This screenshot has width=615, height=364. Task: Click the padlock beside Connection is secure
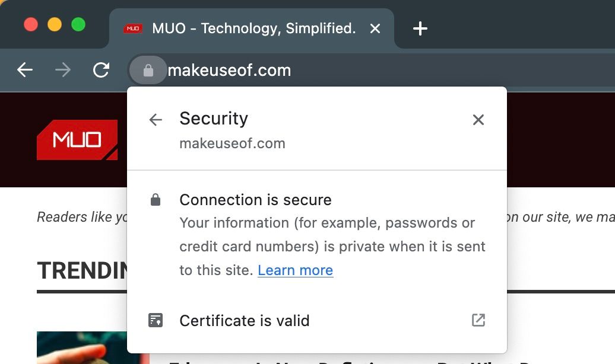[x=156, y=200]
